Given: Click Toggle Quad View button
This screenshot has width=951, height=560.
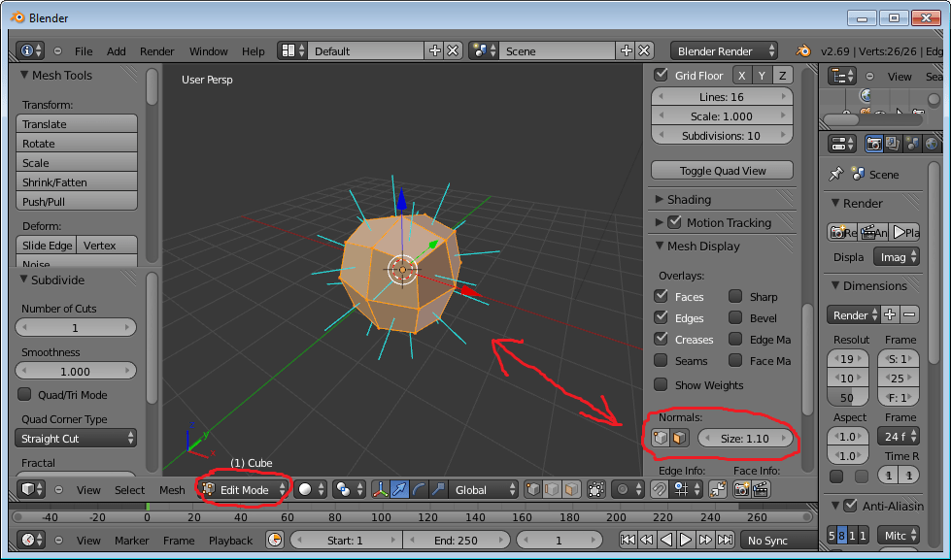Looking at the screenshot, I should coord(723,170).
